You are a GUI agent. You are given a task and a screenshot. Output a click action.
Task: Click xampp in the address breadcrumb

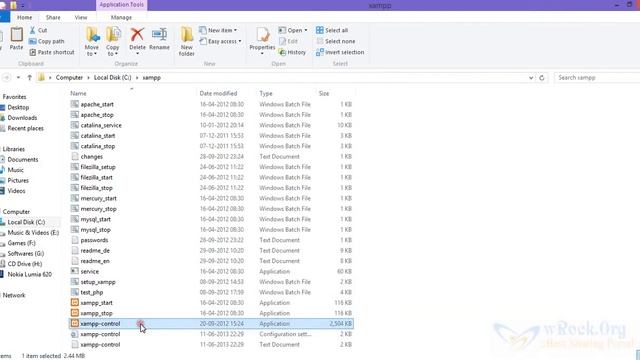click(151, 78)
